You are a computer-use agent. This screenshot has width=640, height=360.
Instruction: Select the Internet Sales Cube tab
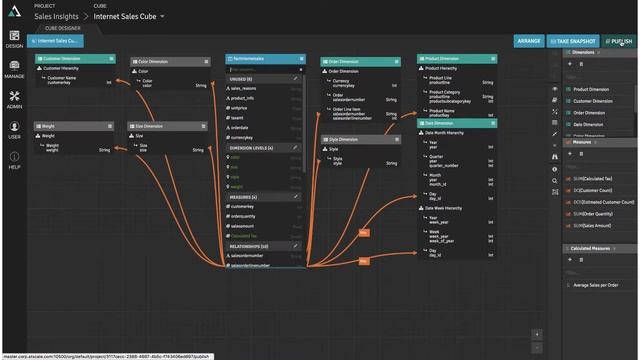tap(56, 41)
